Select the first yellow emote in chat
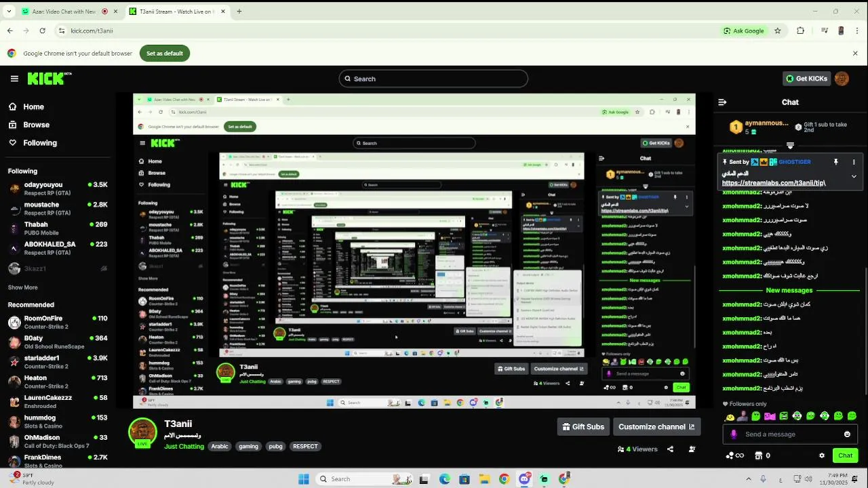Screen dimensions: 868x488 730,417
